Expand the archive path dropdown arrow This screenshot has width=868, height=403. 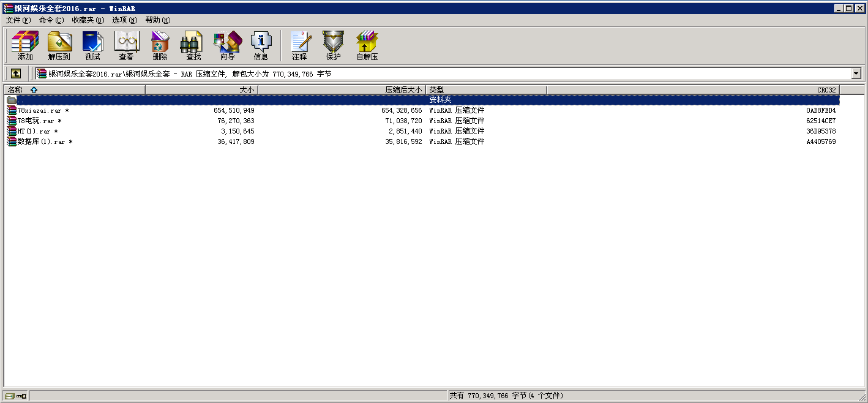tap(856, 74)
